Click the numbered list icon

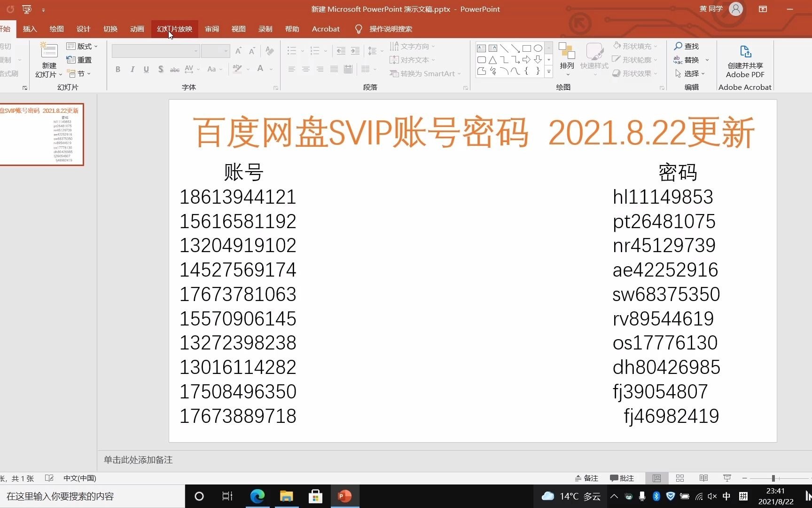[315, 50]
